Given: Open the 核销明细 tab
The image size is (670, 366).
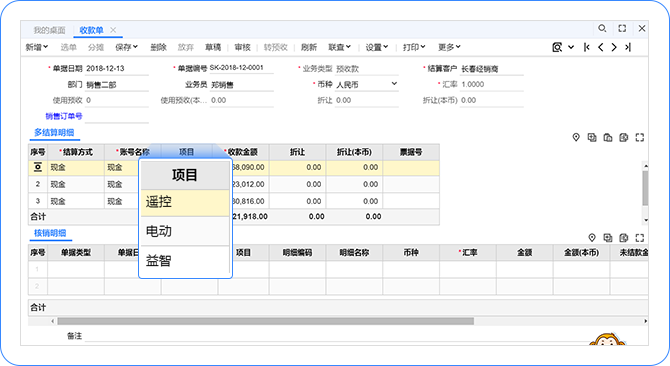Looking at the screenshot, I should click(x=50, y=233).
